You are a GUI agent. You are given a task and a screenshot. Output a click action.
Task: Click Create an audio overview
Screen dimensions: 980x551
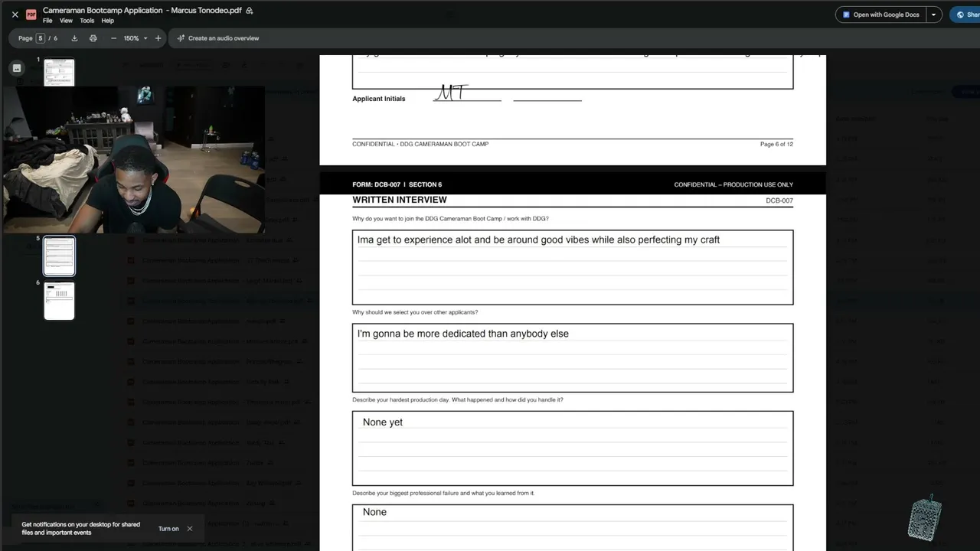pyautogui.click(x=218, y=38)
